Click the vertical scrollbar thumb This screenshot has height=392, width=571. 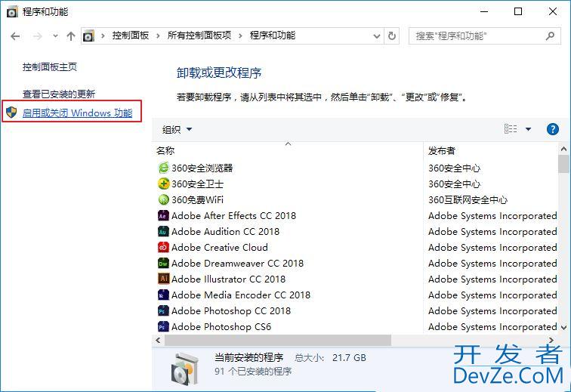point(563,163)
